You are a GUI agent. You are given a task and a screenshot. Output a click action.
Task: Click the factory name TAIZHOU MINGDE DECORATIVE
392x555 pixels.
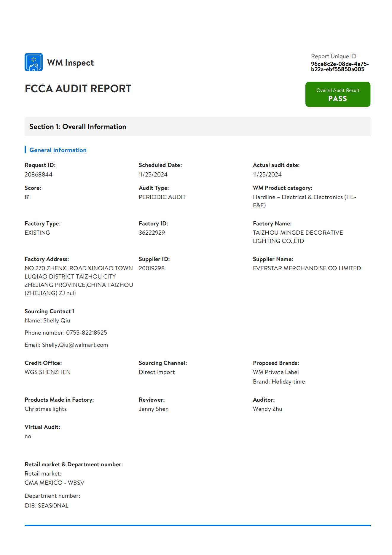(x=298, y=233)
